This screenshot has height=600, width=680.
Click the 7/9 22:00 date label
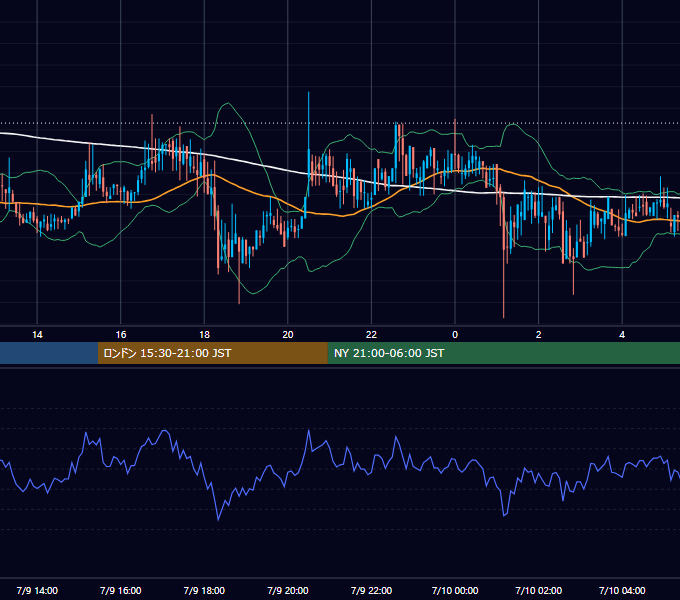pyautogui.click(x=371, y=590)
